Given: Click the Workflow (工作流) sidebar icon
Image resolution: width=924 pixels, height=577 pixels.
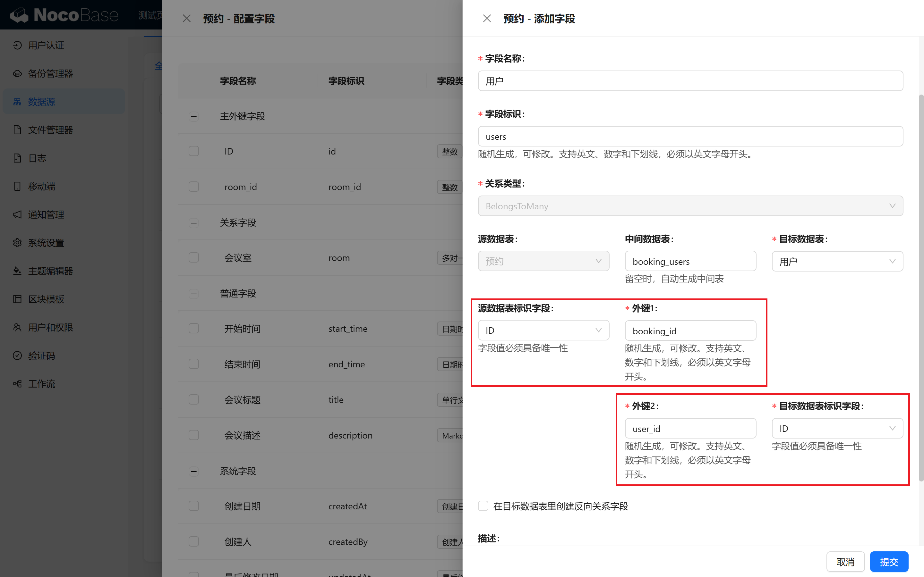Looking at the screenshot, I should click(17, 383).
